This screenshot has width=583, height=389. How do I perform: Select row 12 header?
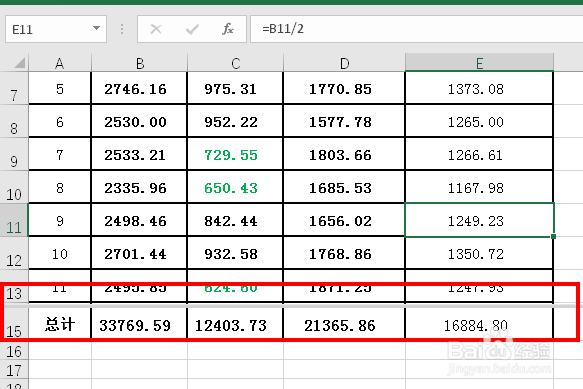(x=14, y=253)
